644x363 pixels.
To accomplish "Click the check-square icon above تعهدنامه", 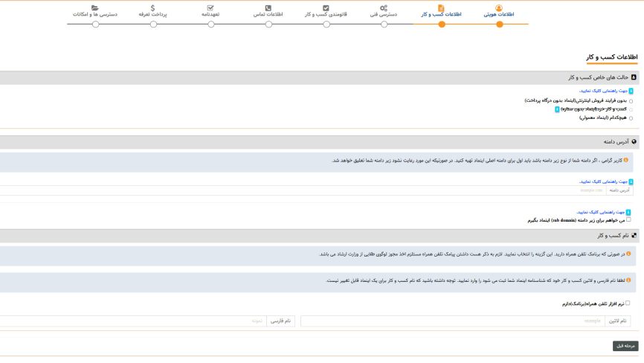I will coord(210,7).
